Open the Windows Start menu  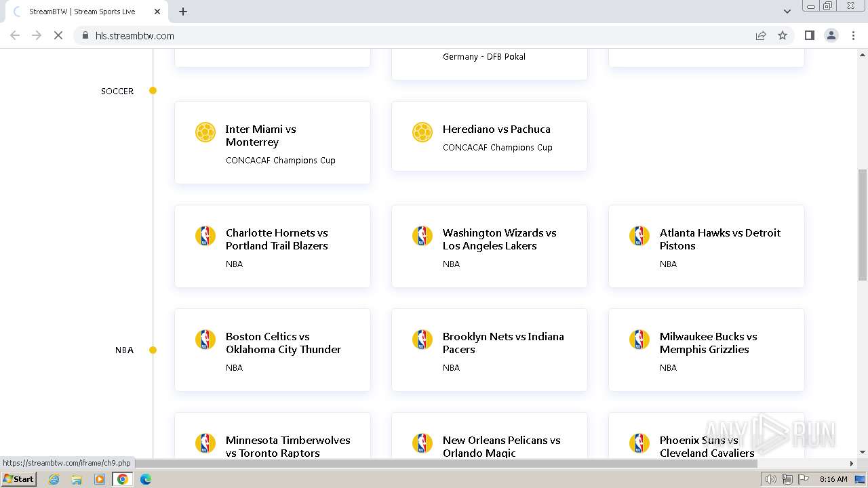[18, 479]
